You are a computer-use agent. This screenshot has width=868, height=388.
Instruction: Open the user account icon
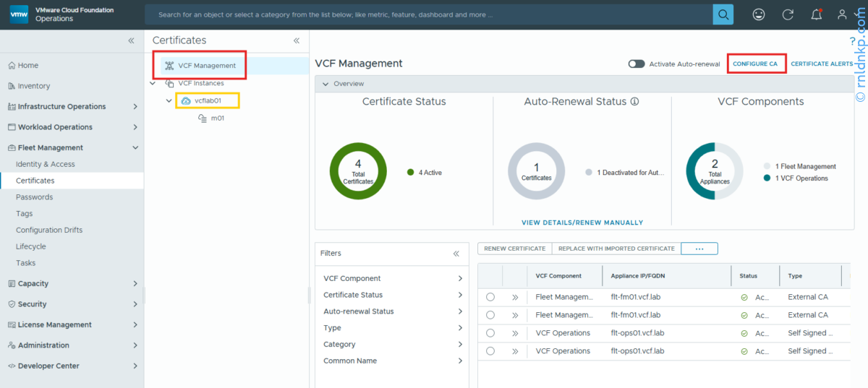point(842,14)
